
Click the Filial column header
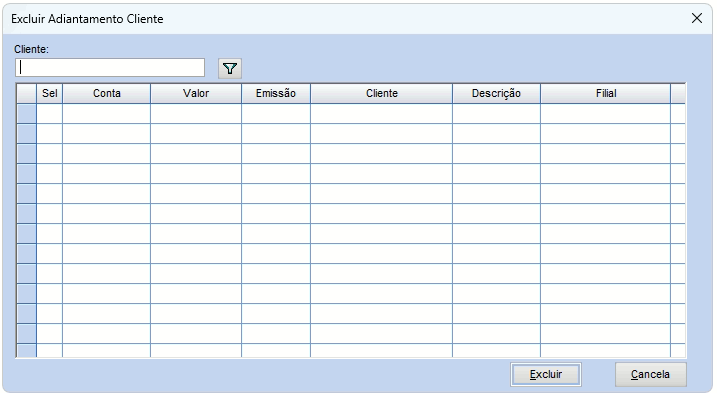pyautogui.click(x=605, y=93)
